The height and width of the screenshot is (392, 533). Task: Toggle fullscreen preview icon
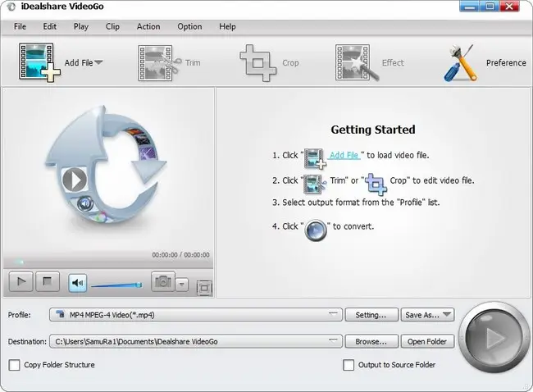click(x=204, y=288)
